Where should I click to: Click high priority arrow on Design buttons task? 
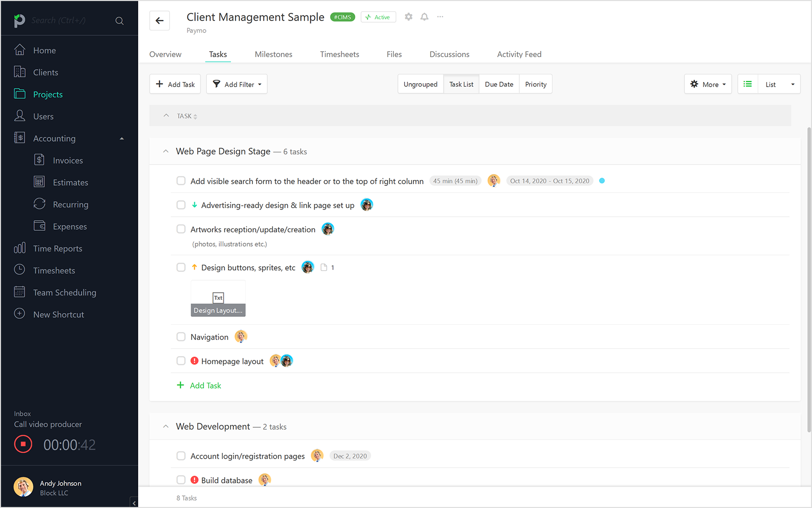click(x=194, y=267)
